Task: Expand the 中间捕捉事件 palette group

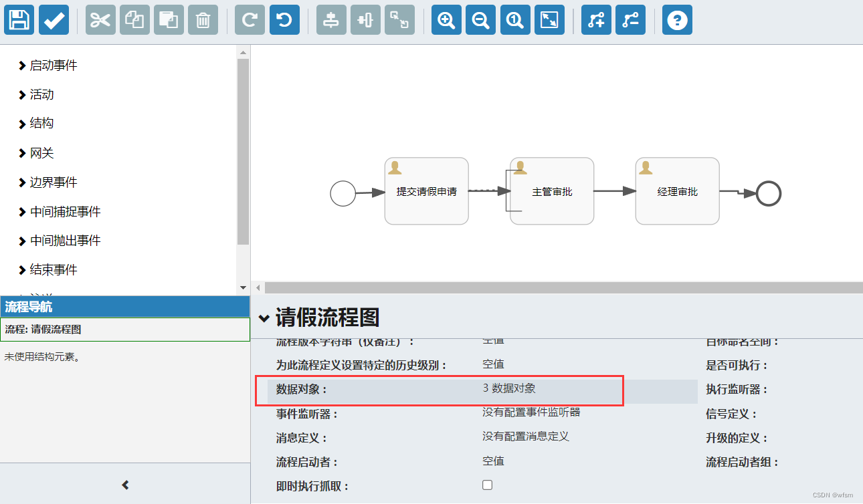Action: coord(60,212)
